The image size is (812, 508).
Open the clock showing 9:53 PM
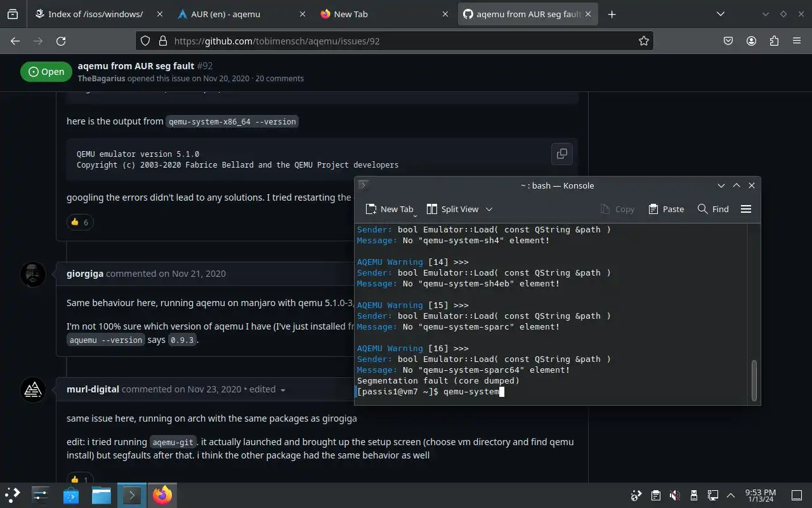pyautogui.click(x=760, y=495)
